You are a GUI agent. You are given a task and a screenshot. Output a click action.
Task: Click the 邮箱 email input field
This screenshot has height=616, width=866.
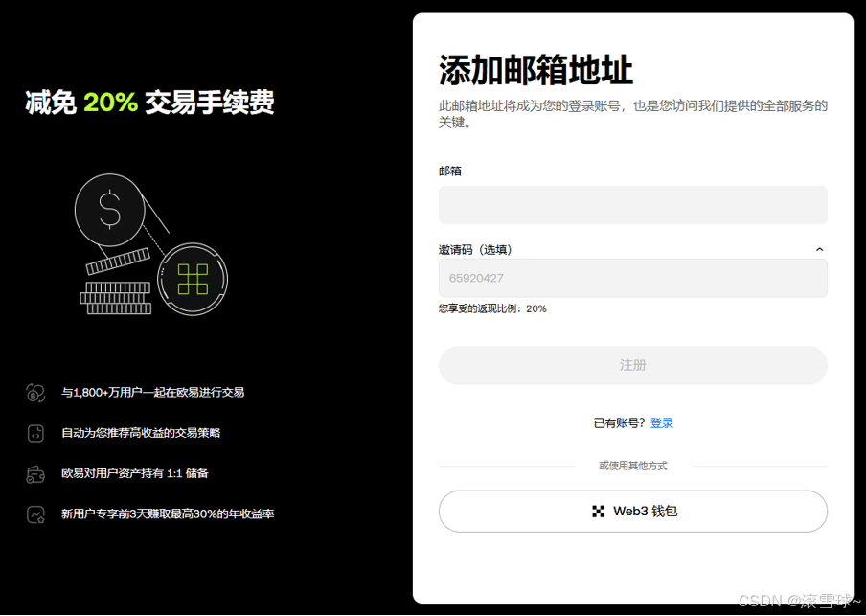[633, 205]
